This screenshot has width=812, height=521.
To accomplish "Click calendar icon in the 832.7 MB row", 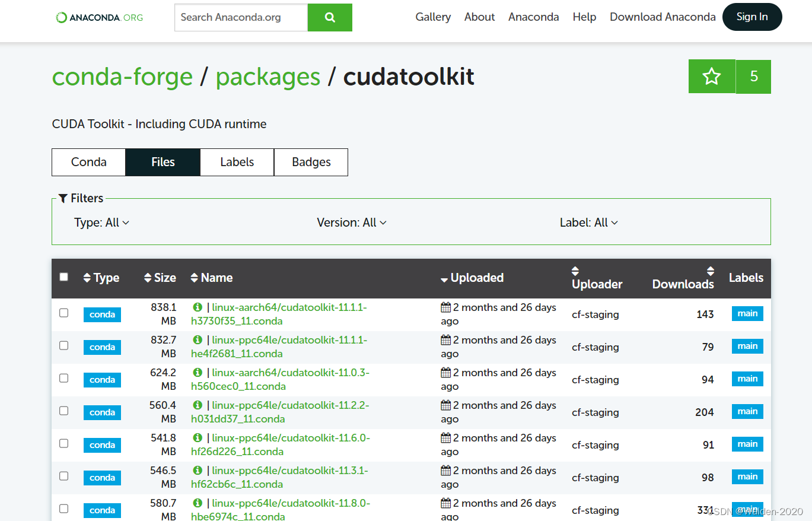I will click(446, 340).
